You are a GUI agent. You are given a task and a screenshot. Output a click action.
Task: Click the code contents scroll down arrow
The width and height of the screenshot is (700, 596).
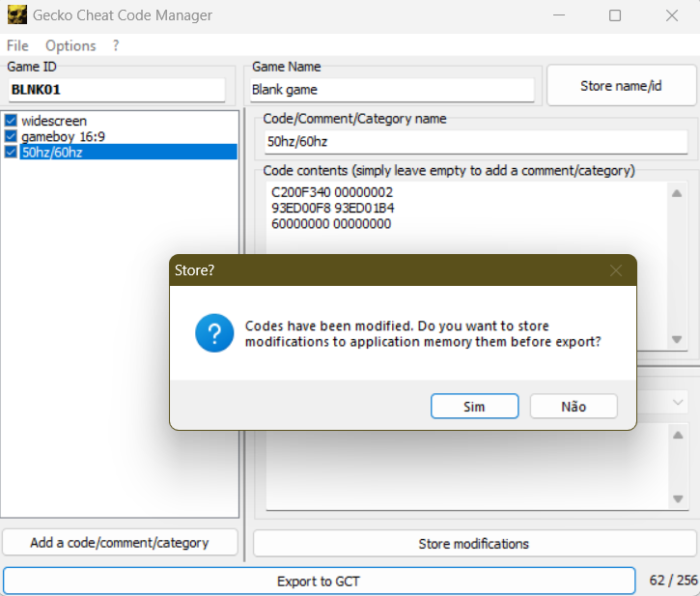point(677,340)
